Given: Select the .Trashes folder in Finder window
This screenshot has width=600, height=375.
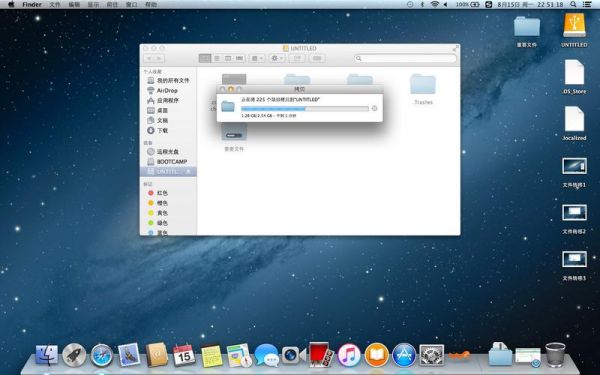Looking at the screenshot, I should 423,89.
